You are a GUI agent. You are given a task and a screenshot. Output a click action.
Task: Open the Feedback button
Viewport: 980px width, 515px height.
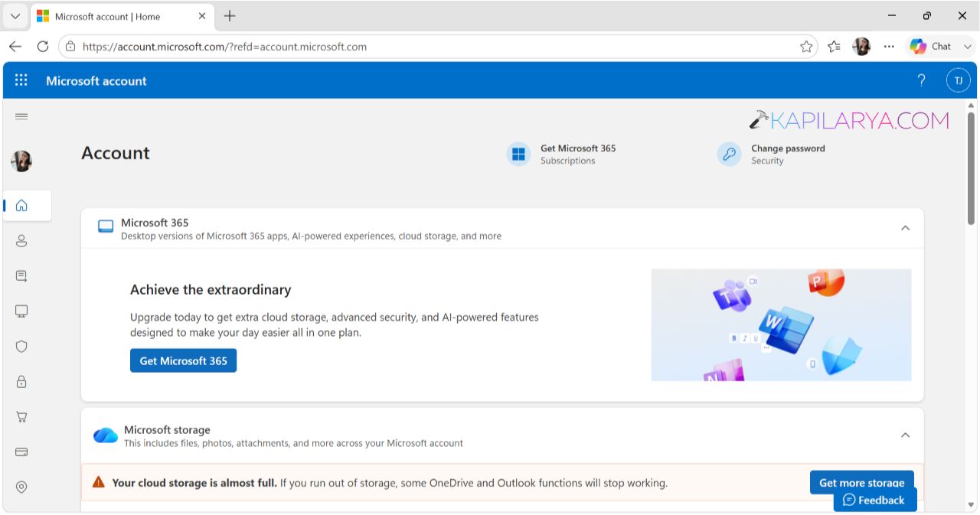[874, 500]
